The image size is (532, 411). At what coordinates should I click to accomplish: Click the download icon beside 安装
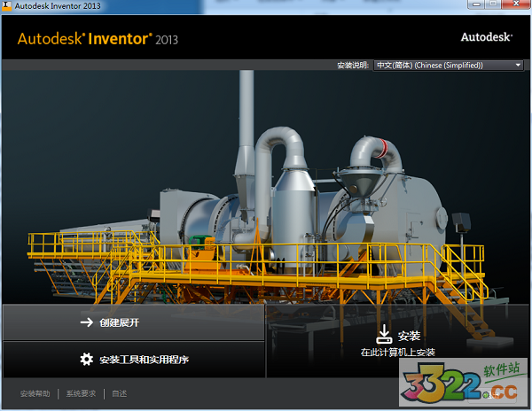click(x=384, y=334)
